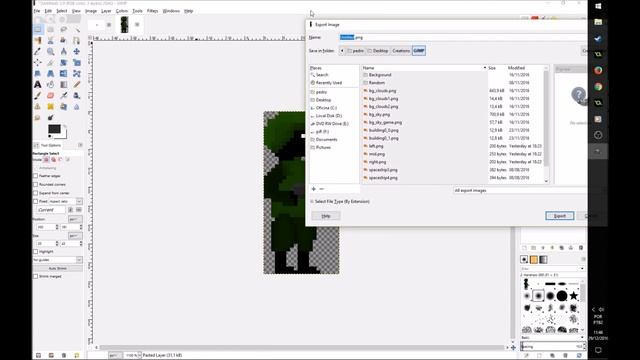Go to Desktop folder in path bar
Viewport: 640px width, 360px height.
378,51
